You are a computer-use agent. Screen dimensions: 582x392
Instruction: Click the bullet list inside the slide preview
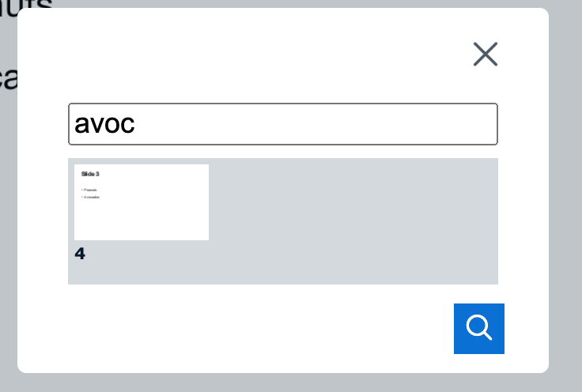tap(91, 194)
